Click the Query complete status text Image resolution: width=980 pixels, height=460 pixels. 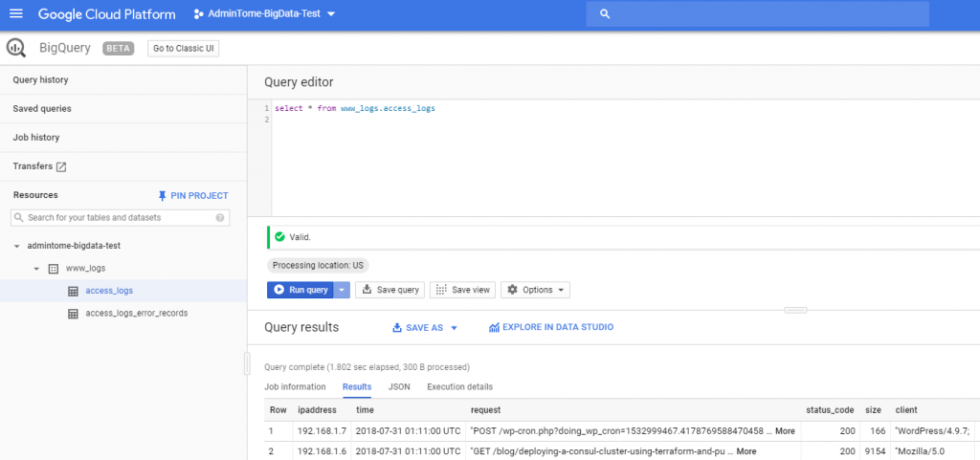pos(367,367)
